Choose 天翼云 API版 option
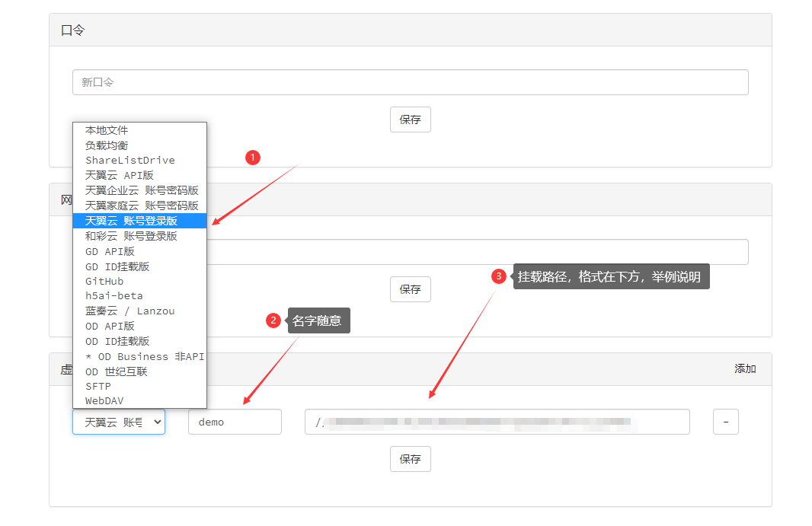812x526 pixels. [140, 176]
